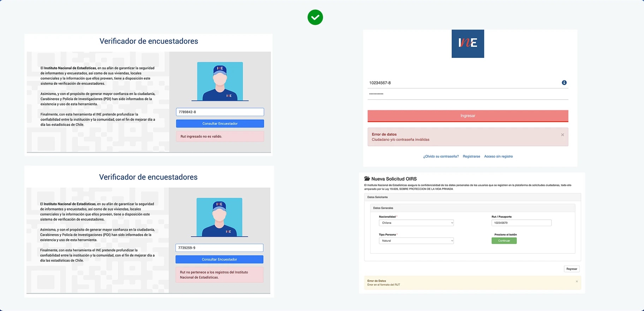The image size is (644, 311).
Task: Click the red Ingresar button
Action: pos(468,116)
